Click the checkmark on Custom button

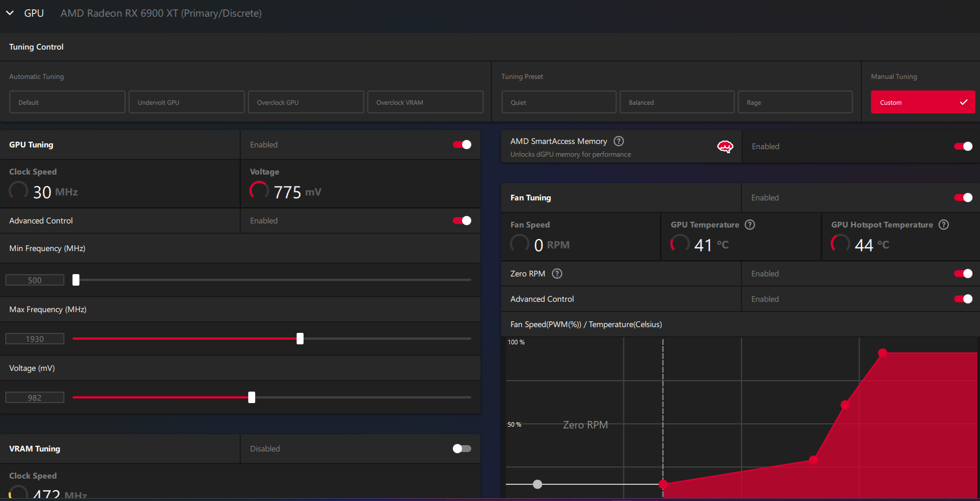click(x=963, y=102)
